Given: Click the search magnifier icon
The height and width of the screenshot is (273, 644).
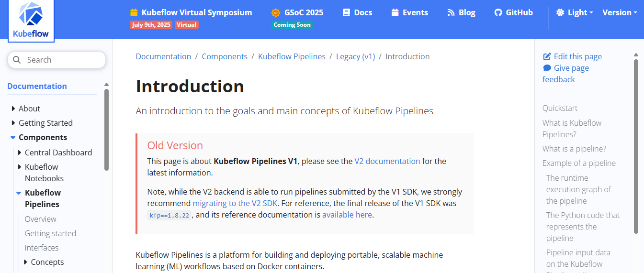Looking at the screenshot, I should [17, 60].
